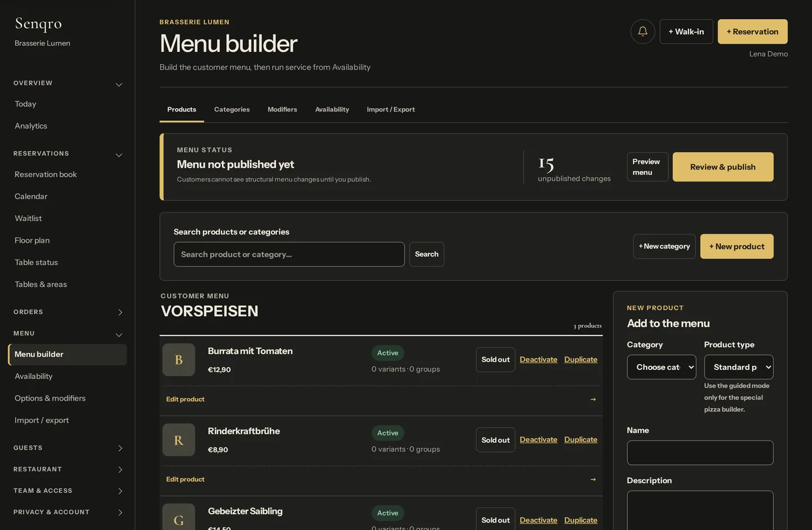Open Table status in the sidebar
This screenshot has height=530, width=812.
pos(68,263)
